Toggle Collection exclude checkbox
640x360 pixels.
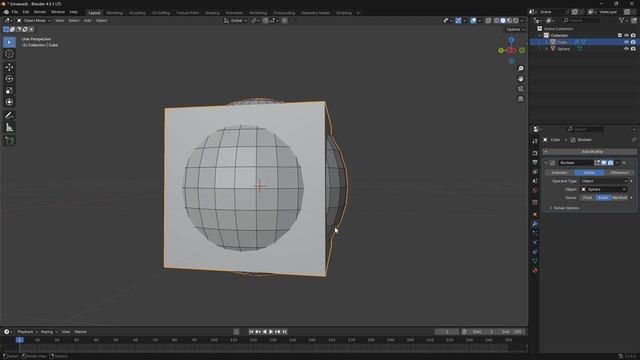(x=620, y=36)
